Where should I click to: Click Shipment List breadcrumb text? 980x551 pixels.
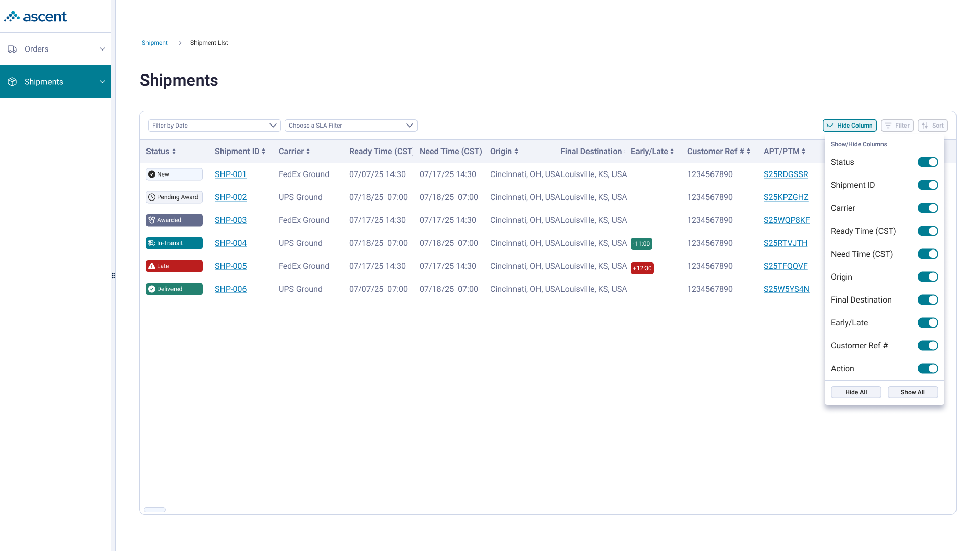point(209,43)
